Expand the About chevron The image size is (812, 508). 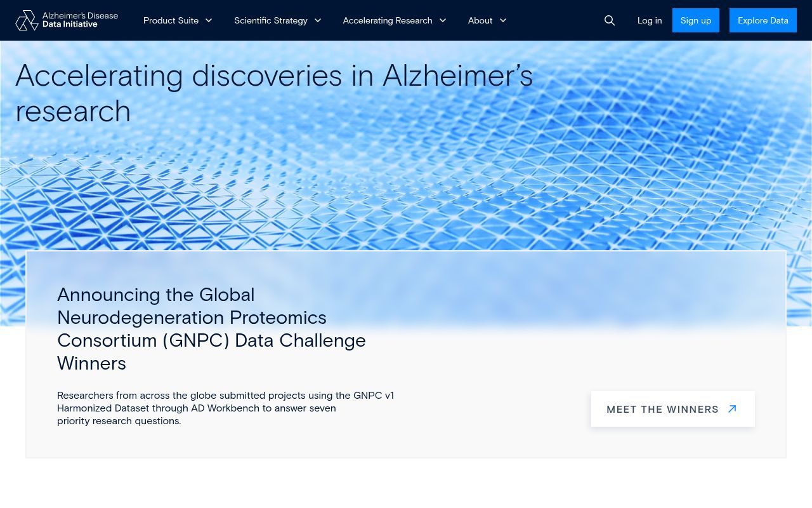coord(503,20)
